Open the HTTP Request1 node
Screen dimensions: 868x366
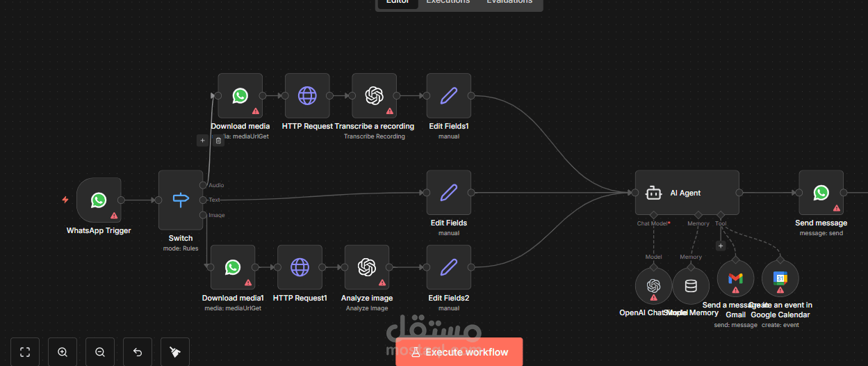(x=300, y=267)
